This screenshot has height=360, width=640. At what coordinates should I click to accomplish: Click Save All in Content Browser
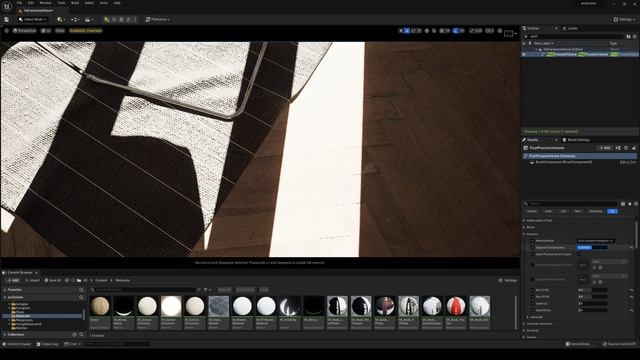pyautogui.click(x=53, y=280)
